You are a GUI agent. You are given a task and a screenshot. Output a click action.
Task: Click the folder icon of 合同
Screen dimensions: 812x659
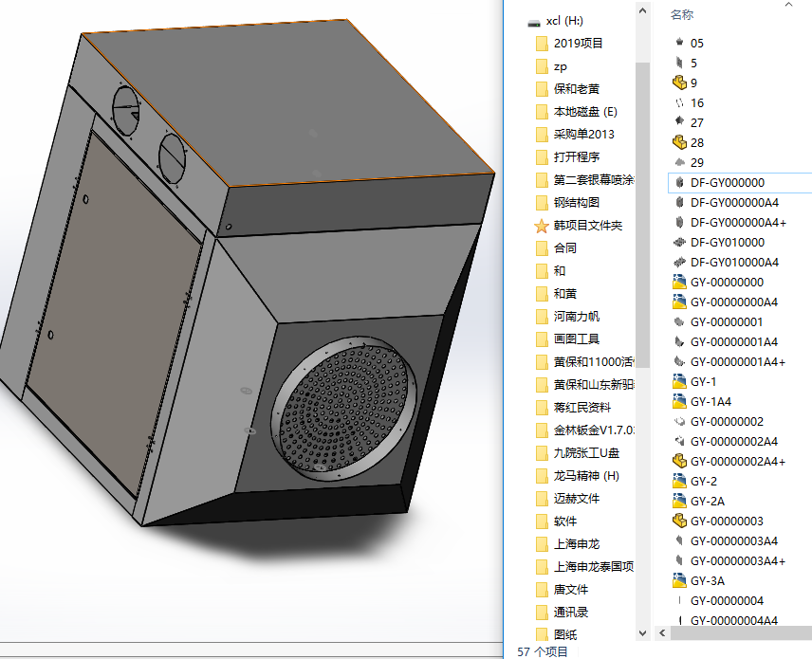tap(542, 248)
